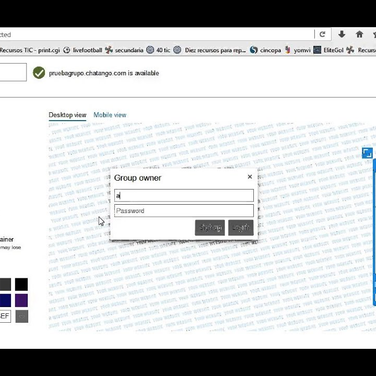Image resolution: width=376 pixels, height=376 pixels.
Task: Select the black color swatch
Action: 21,284
